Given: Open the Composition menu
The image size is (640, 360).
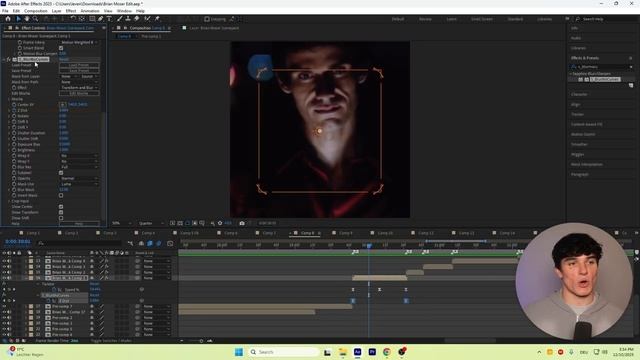Looking at the screenshot, I should point(36,11).
